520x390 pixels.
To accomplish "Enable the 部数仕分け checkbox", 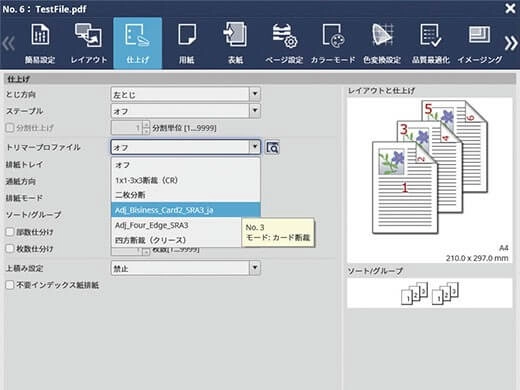I will click(10, 232).
